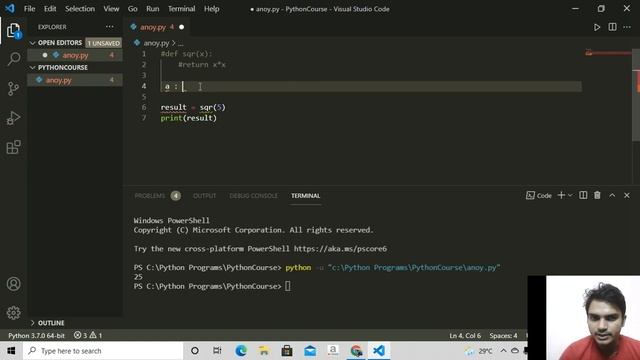Open the Help menu

click(x=211, y=9)
